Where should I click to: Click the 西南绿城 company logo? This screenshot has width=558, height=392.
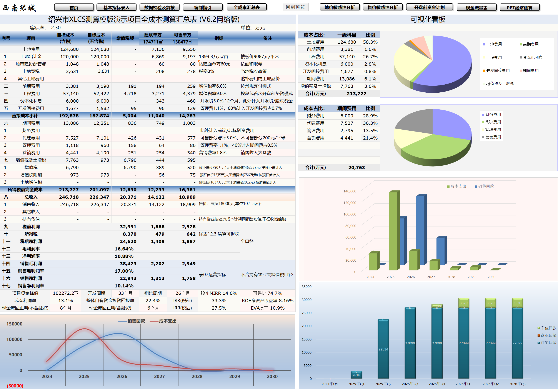point(19,7)
